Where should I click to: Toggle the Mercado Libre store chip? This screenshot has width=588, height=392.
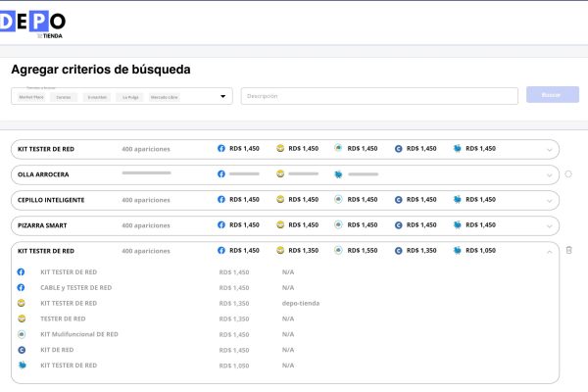point(165,97)
